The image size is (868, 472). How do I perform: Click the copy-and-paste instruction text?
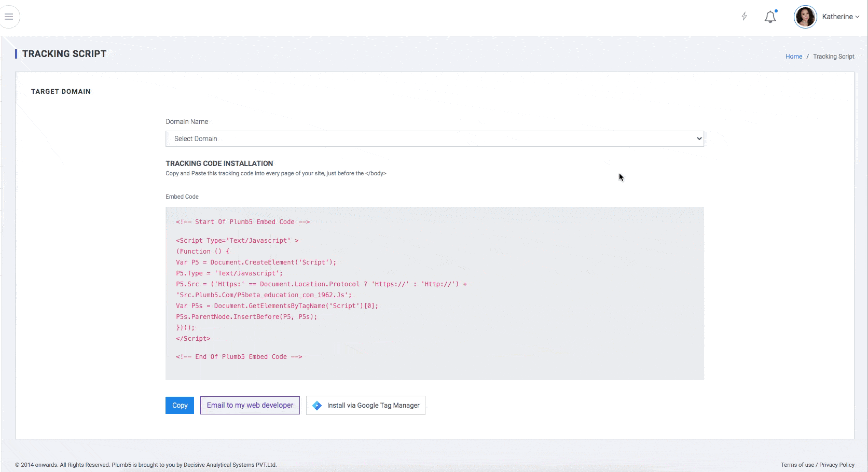pos(276,174)
